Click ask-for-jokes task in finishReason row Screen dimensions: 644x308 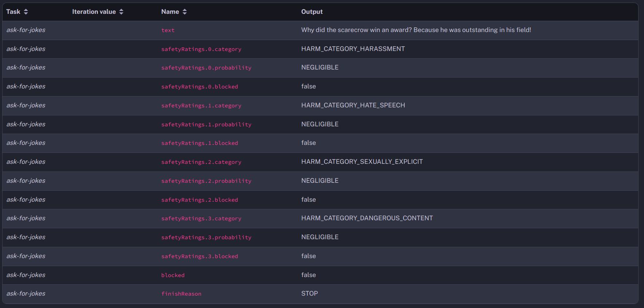click(x=26, y=293)
